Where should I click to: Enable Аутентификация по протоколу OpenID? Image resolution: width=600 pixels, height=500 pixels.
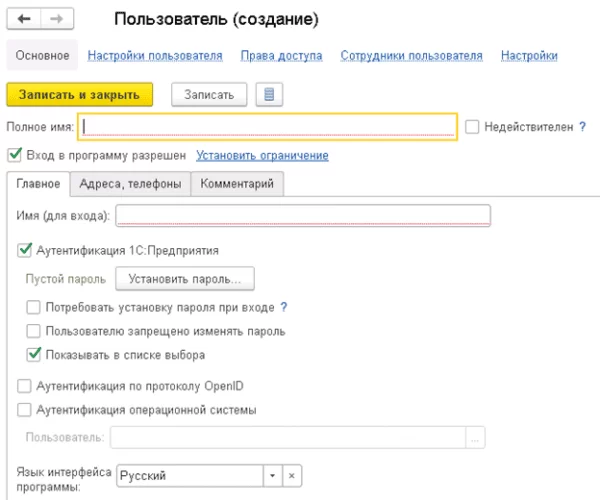point(24,386)
